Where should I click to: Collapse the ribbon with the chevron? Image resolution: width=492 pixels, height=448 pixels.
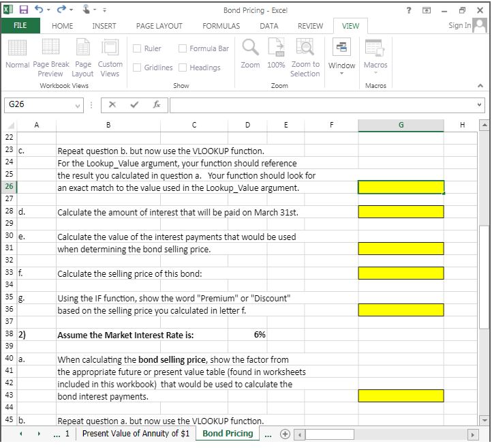(x=480, y=85)
